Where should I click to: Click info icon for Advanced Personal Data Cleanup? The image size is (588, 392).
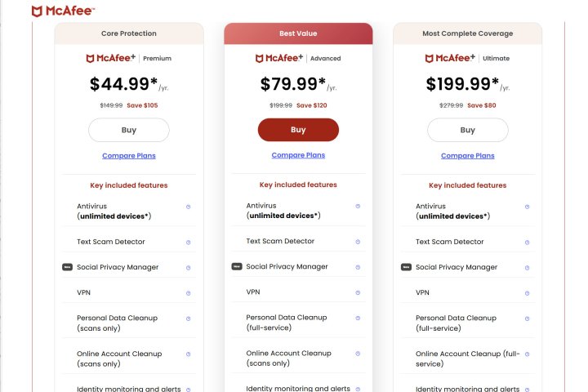(358, 317)
